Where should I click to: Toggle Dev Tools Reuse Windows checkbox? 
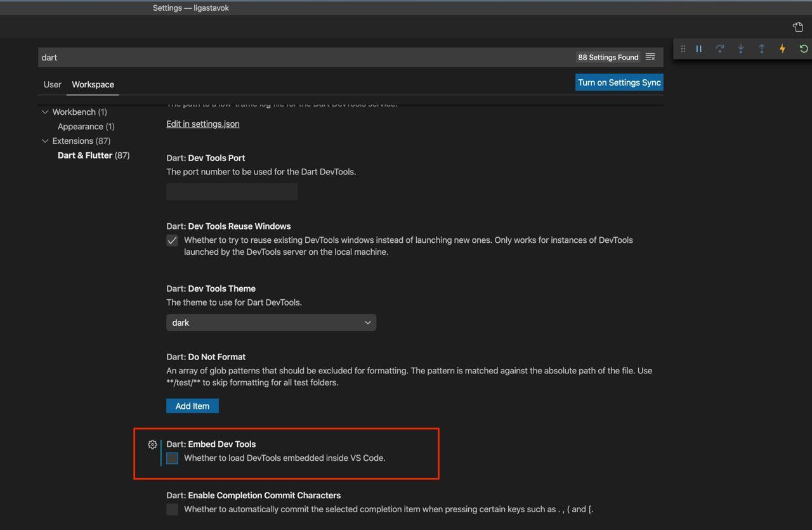tap(172, 240)
